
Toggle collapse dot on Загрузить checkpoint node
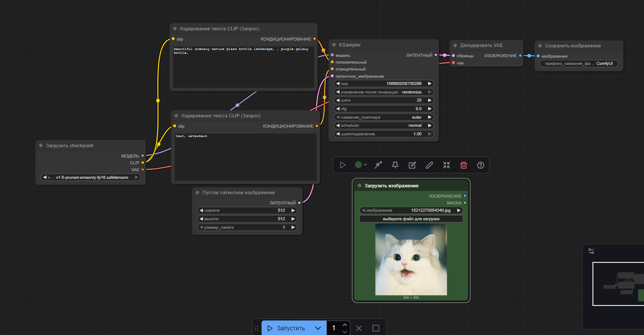pos(41,146)
